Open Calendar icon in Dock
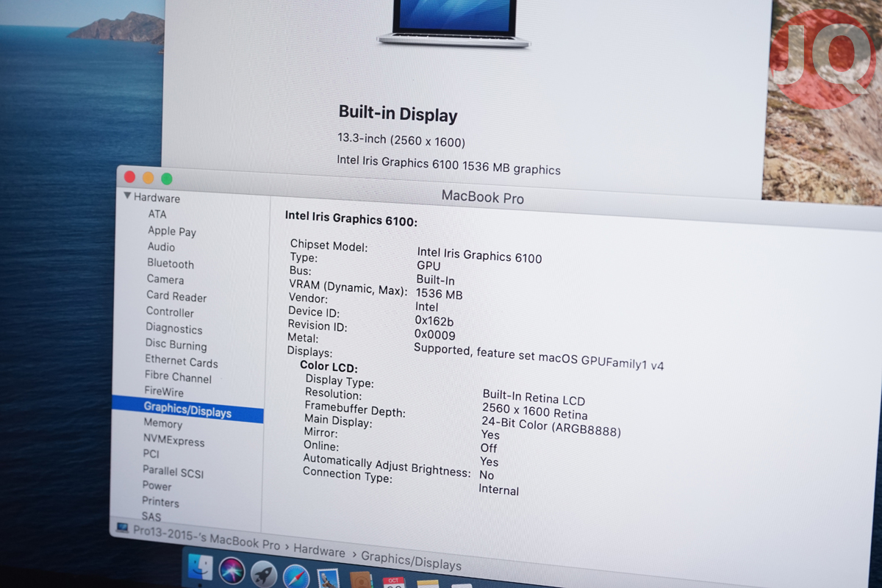Viewport: 882px width, 588px height. pyautogui.click(x=394, y=582)
